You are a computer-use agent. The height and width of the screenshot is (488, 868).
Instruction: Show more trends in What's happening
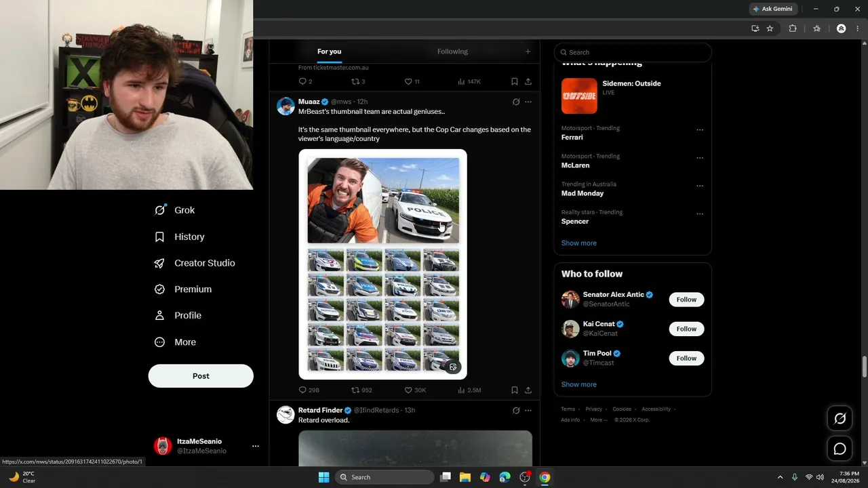tap(579, 243)
